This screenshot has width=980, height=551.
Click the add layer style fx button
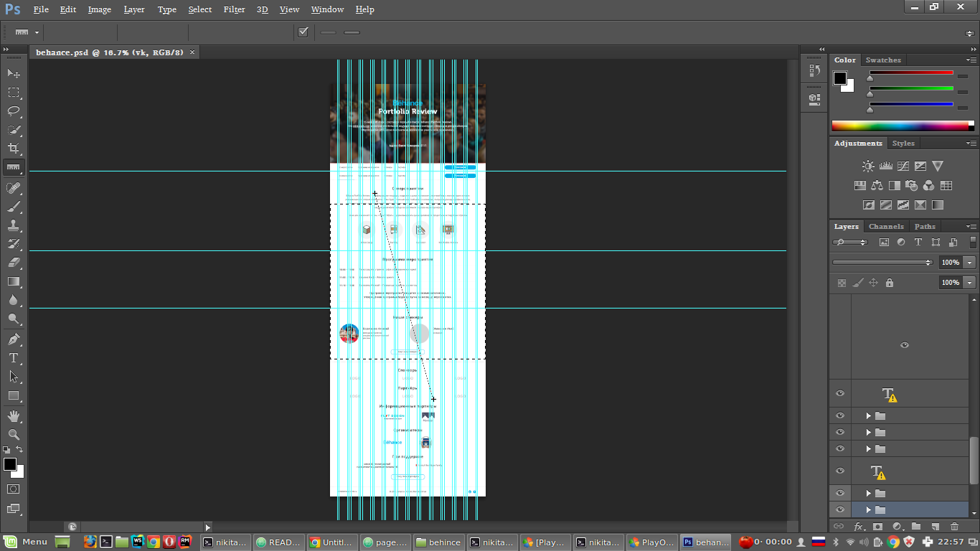pyautogui.click(x=858, y=527)
